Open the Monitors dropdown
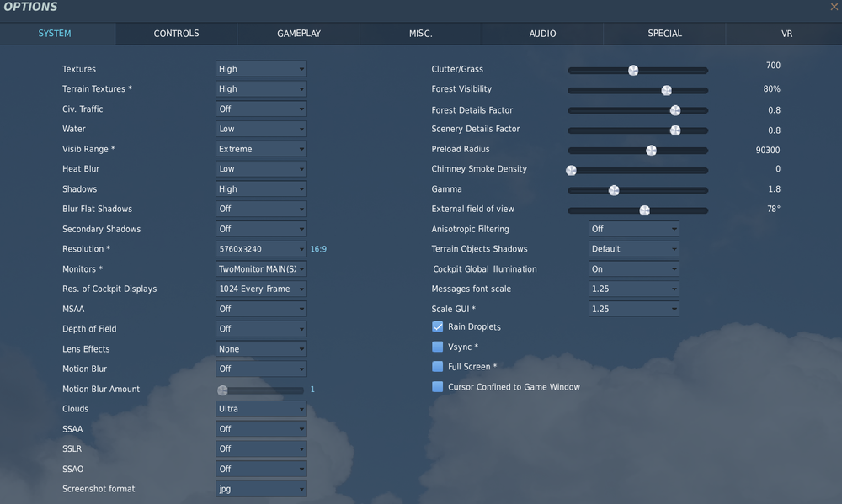842x504 pixels. [261, 269]
